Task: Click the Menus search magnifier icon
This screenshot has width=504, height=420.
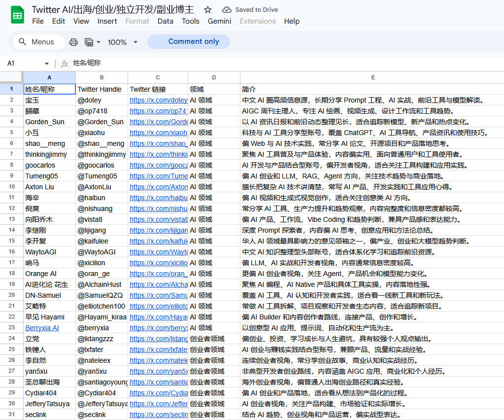Action: coord(22,42)
